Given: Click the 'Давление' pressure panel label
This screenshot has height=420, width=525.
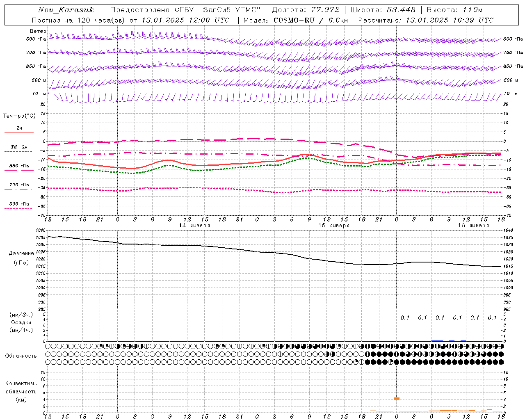Looking at the screenshot, I should pyautogui.click(x=21, y=253).
